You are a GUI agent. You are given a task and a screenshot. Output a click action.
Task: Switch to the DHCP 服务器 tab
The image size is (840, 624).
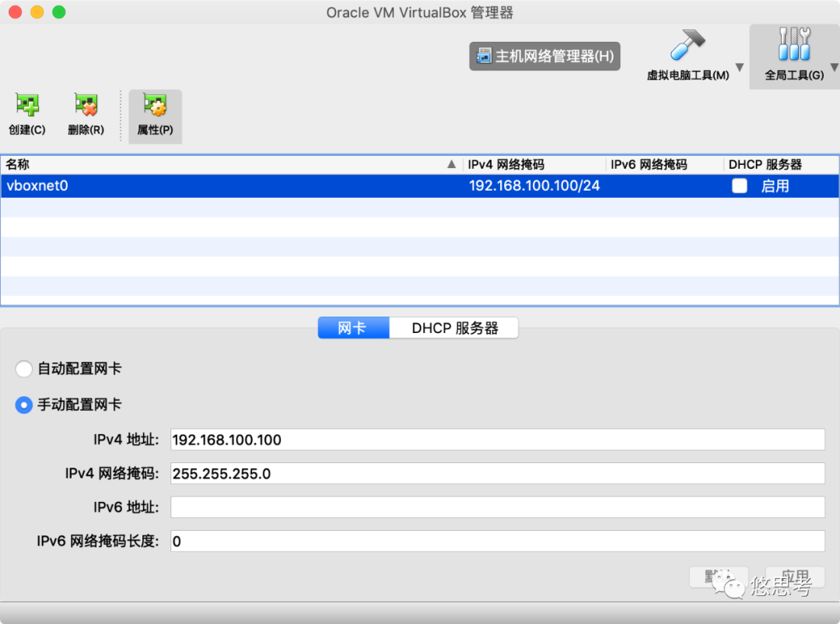[454, 328]
